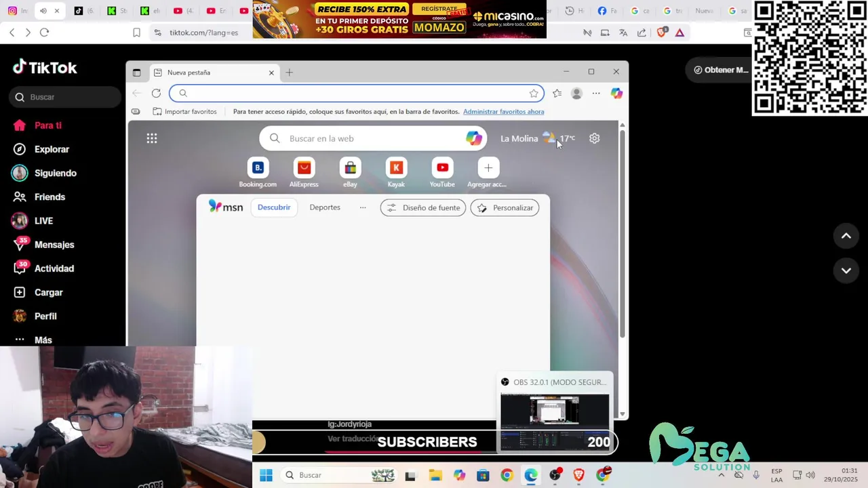This screenshot has height=488, width=868.
Task: Go to next TikTok video down arrow
Action: [846, 270]
